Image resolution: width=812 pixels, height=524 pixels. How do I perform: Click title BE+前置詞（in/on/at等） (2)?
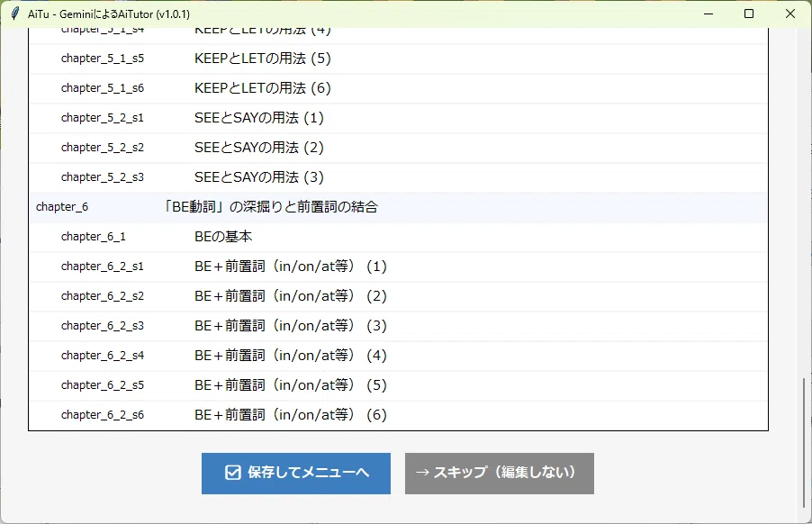tap(291, 296)
